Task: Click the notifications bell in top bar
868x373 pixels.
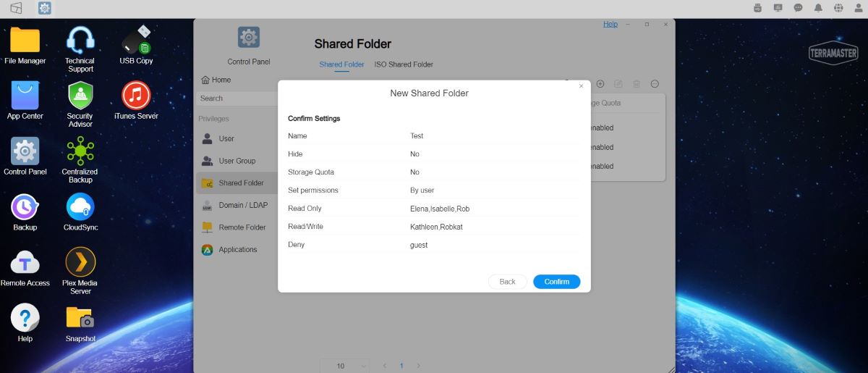Action: pyautogui.click(x=818, y=8)
